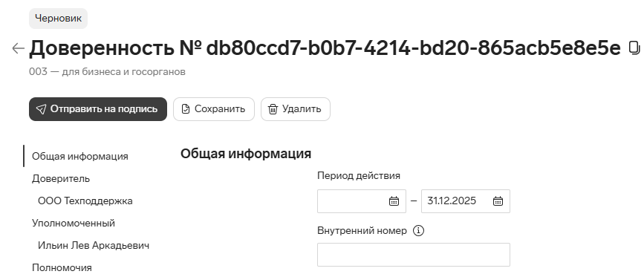Open the start date calendar picker
The image size is (644, 277).
(x=394, y=201)
